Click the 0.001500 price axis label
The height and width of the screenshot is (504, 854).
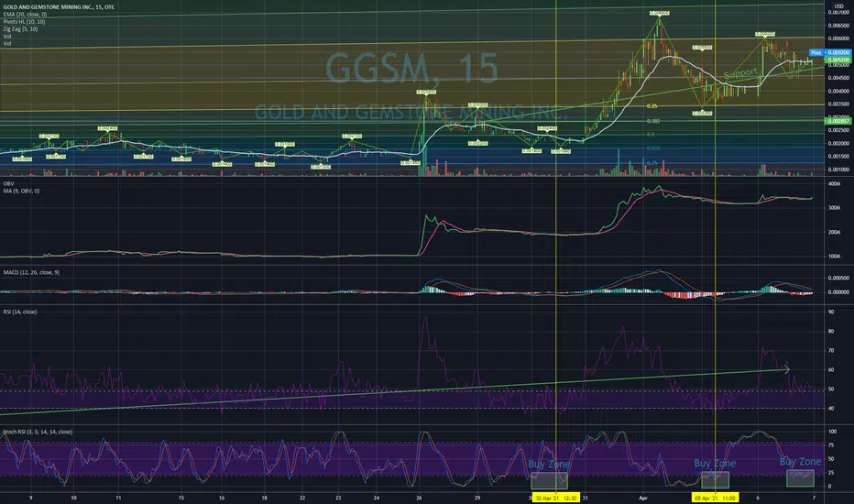[838, 157]
